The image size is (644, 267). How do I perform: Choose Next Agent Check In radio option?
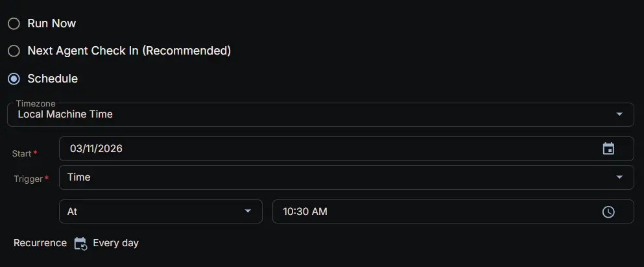(14, 51)
